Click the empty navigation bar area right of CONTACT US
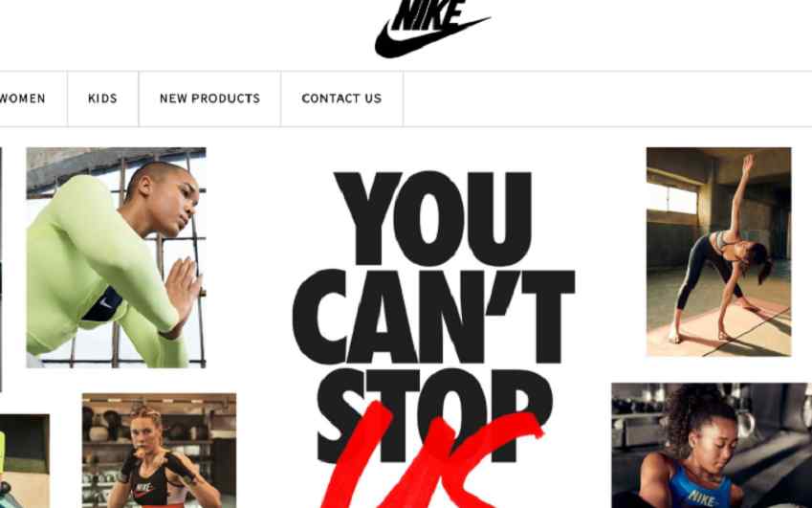812x508 pixels. [x=607, y=99]
